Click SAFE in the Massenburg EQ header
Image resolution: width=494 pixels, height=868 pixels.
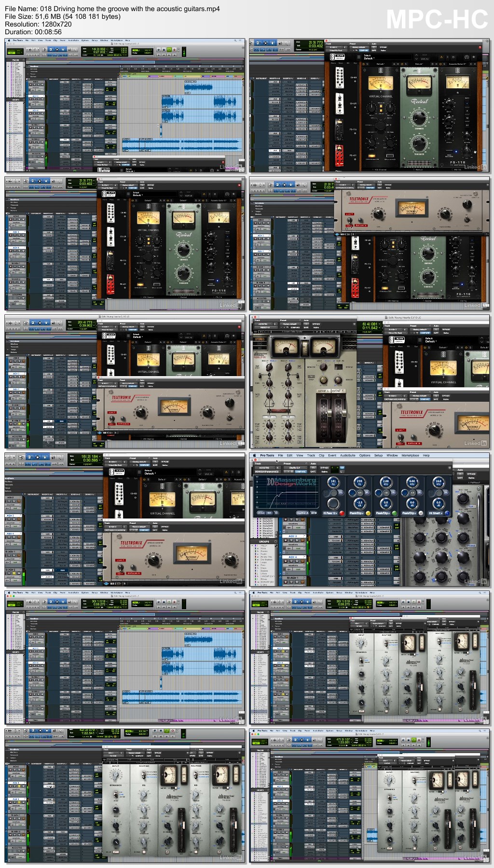[313, 472]
